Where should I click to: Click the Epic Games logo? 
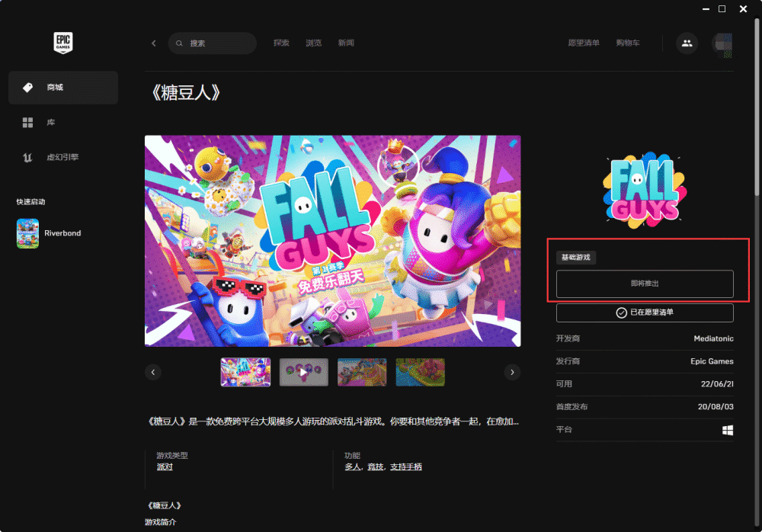tap(63, 43)
